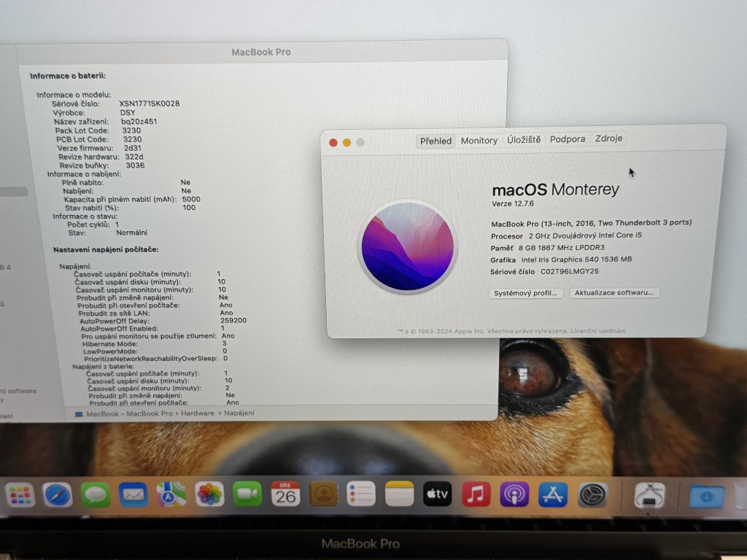The width and height of the screenshot is (747, 560).
Task: Open Messages app in the Dock
Action: pyautogui.click(x=96, y=495)
